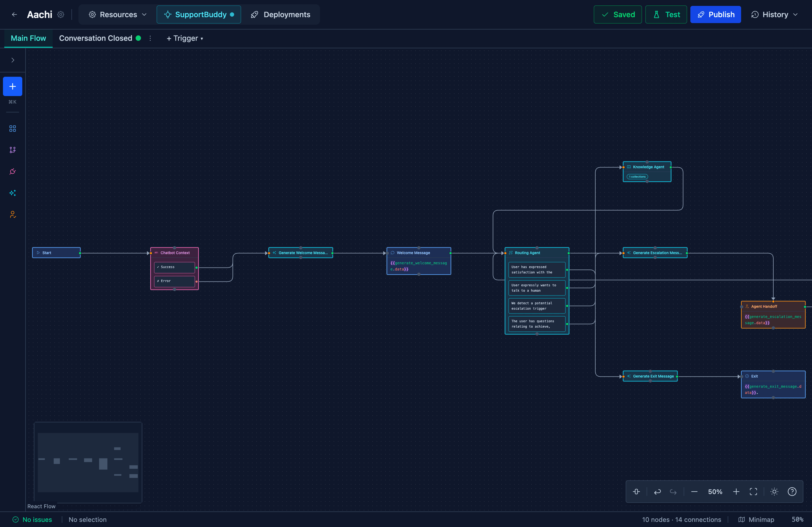Select the Knowledge Agent node
The image size is (812, 527).
[x=647, y=171]
